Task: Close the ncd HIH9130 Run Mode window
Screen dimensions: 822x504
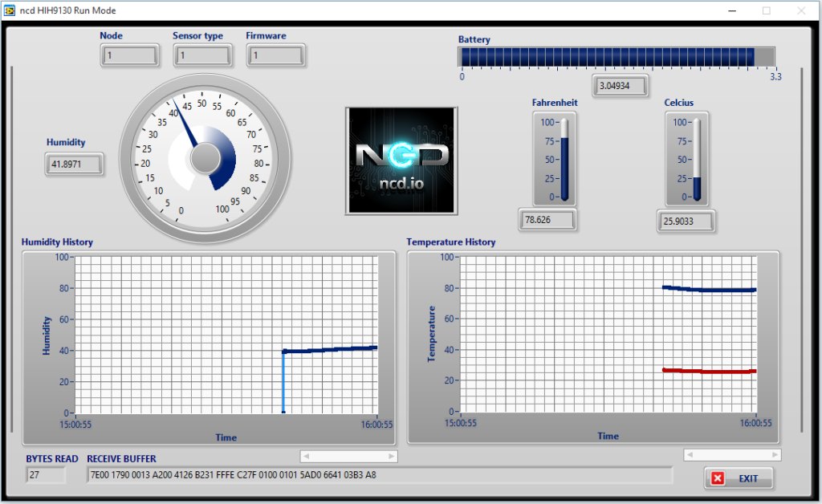Action: 801,10
